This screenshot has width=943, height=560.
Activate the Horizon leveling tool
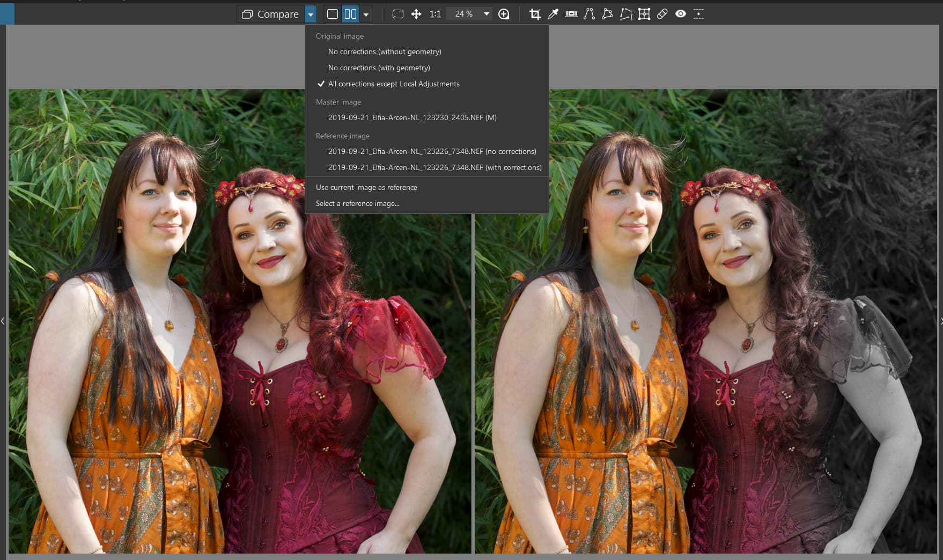[x=571, y=14]
